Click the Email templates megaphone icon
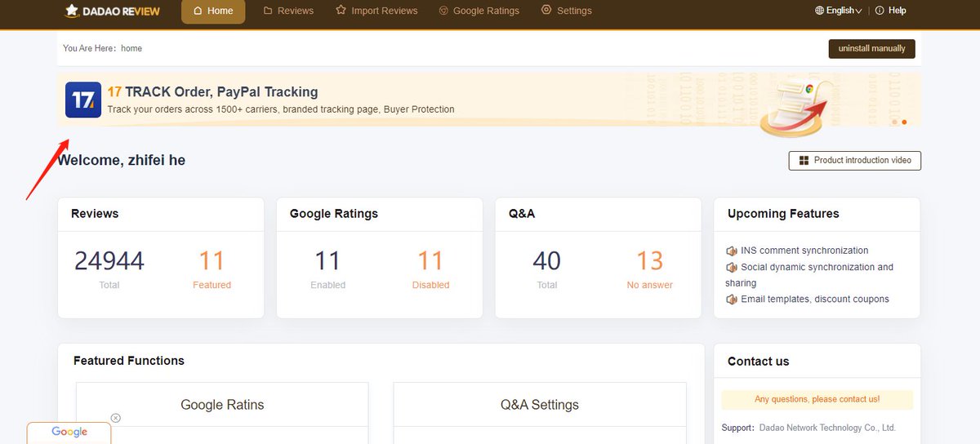This screenshot has width=980, height=444. pyautogui.click(x=732, y=299)
